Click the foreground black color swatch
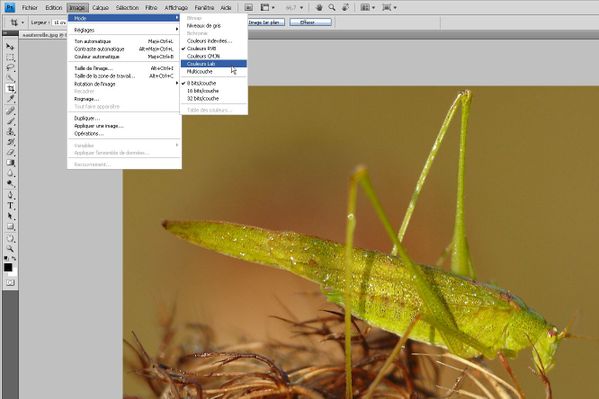Image resolution: width=599 pixels, height=399 pixels. (x=8, y=267)
